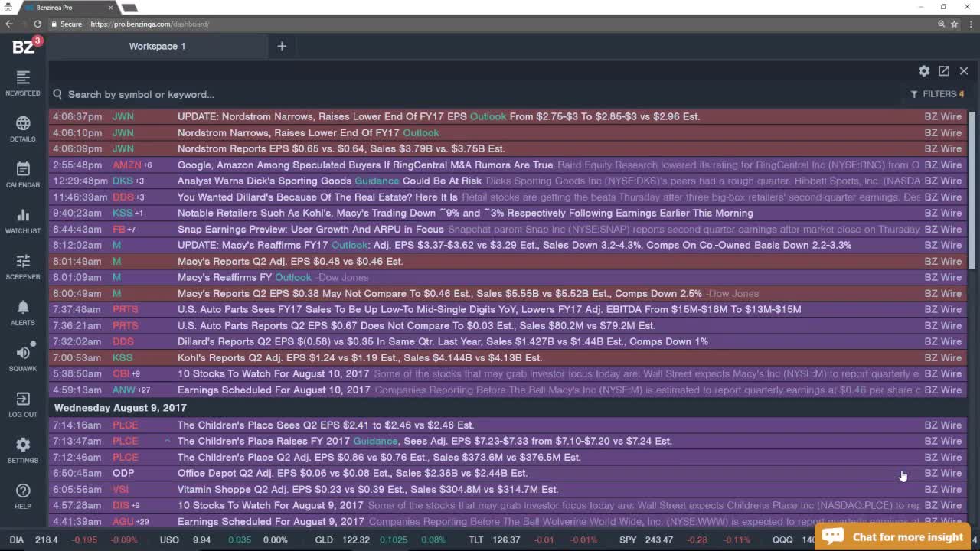Open the Alerts bell icon

coord(23,312)
